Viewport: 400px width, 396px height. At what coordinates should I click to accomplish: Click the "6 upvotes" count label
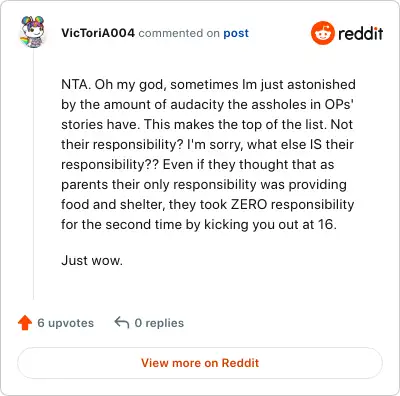coord(66,323)
